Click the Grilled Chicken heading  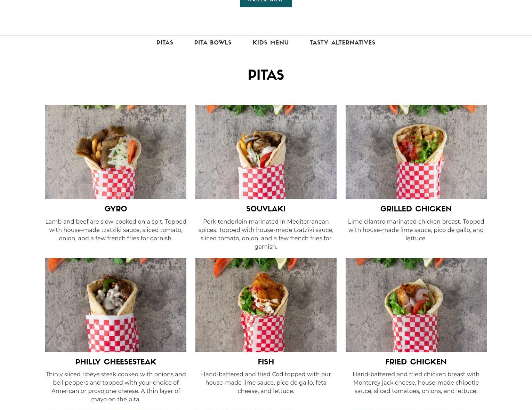(416, 209)
